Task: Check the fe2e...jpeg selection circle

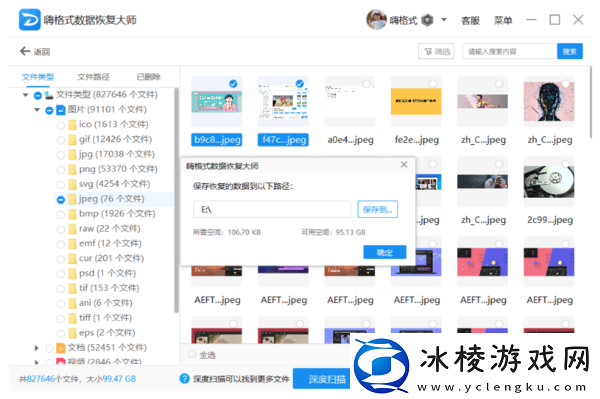Action: point(432,83)
